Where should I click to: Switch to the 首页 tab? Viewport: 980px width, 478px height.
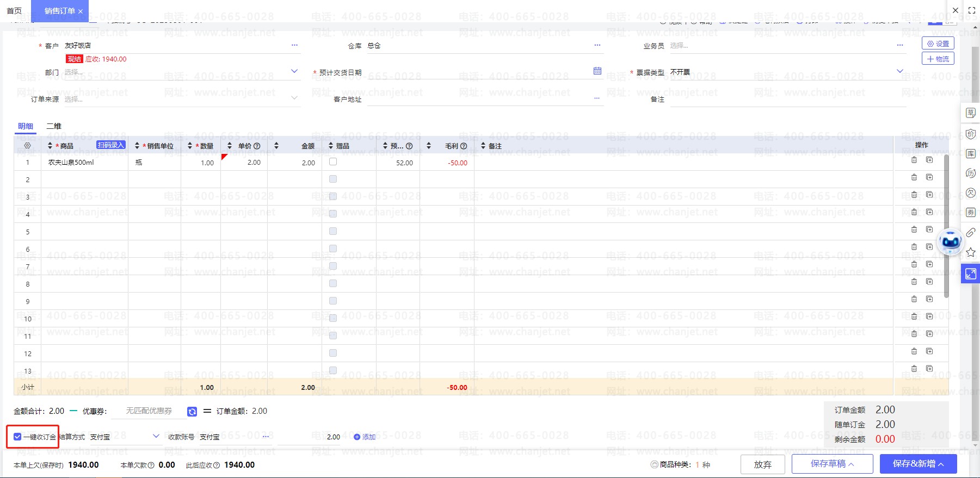coord(14,11)
